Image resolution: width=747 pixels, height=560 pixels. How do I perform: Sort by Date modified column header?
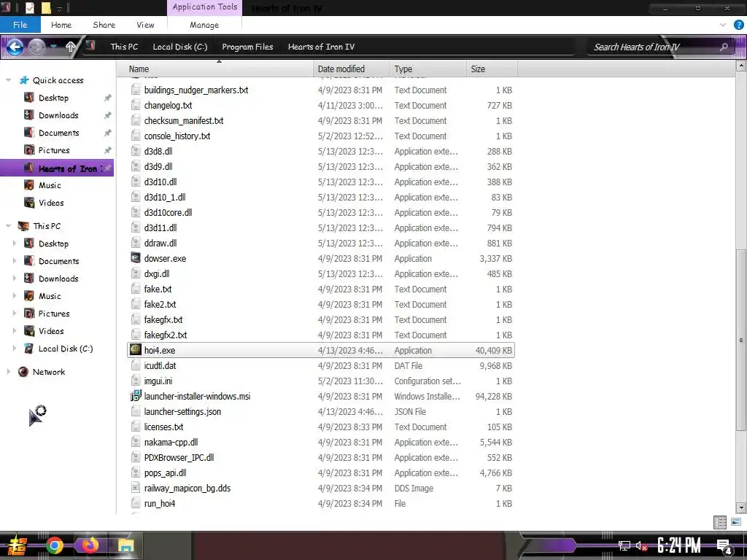352,69
